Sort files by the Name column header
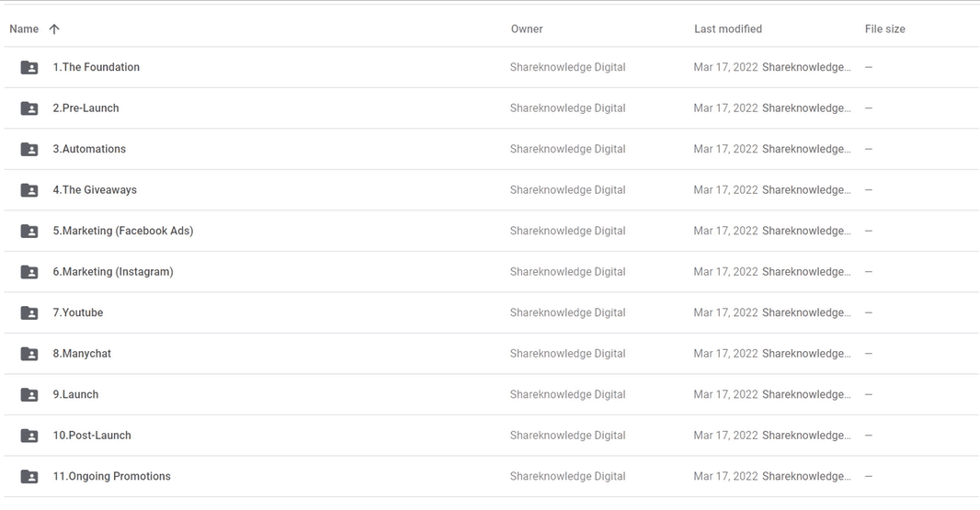 coord(24,28)
